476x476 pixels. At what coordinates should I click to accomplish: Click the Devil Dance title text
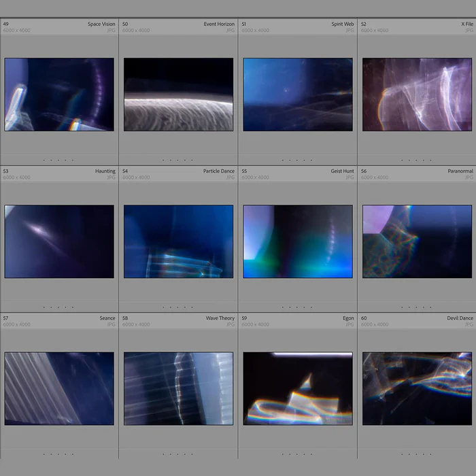pos(460,318)
